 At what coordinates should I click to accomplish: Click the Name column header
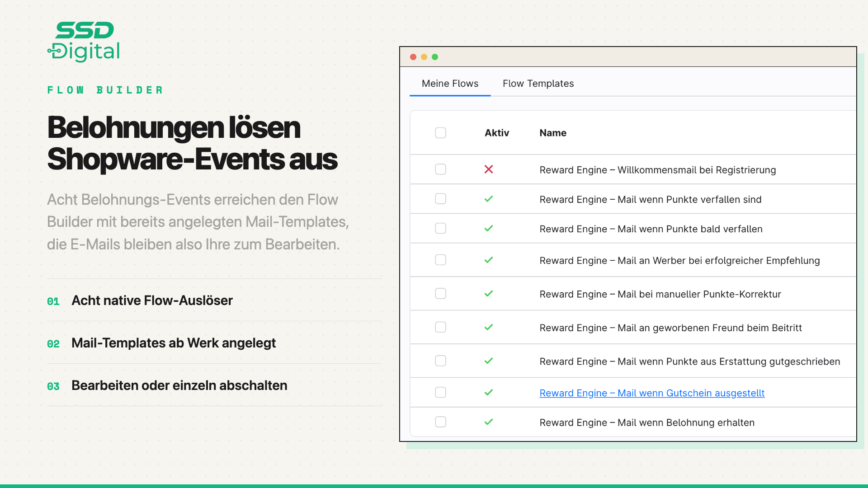click(x=553, y=133)
